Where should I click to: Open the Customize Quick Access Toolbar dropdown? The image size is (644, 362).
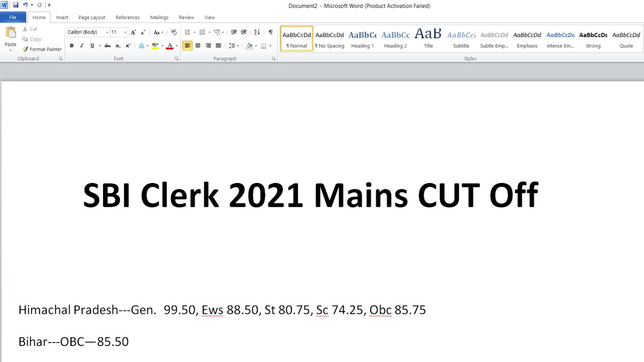pos(49,5)
